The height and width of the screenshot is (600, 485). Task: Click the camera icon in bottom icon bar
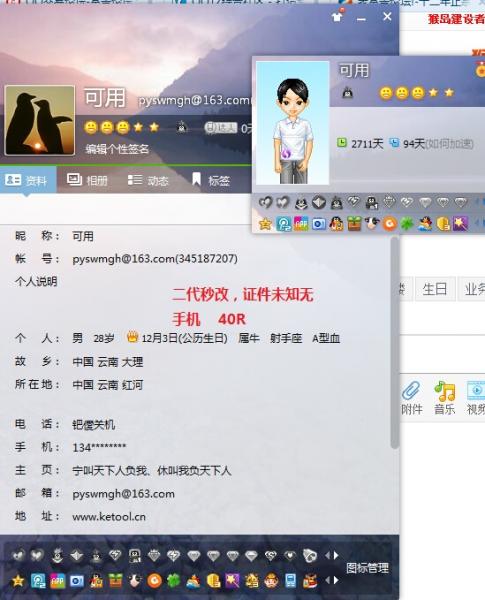(x=77, y=581)
